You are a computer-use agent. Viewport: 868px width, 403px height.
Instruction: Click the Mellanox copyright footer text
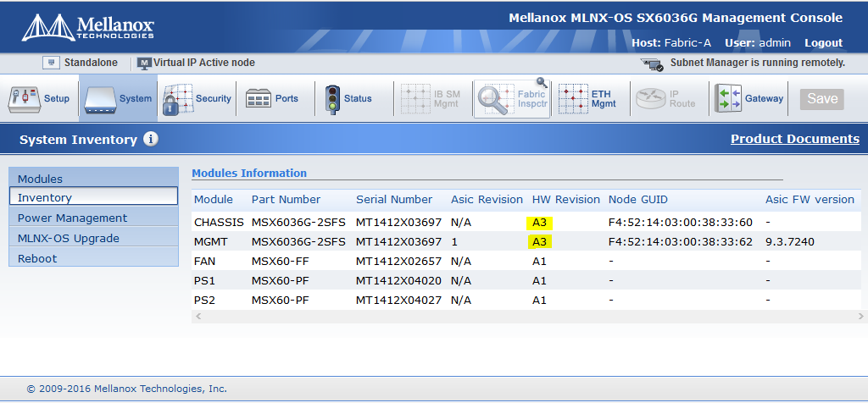[127, 389]
